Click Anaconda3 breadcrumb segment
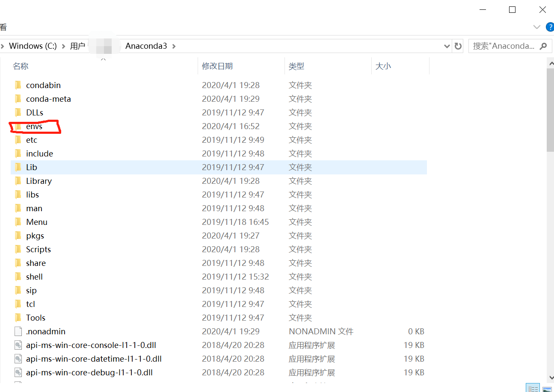The width and height of the screenshot is (554, 392). click(146, 46)
